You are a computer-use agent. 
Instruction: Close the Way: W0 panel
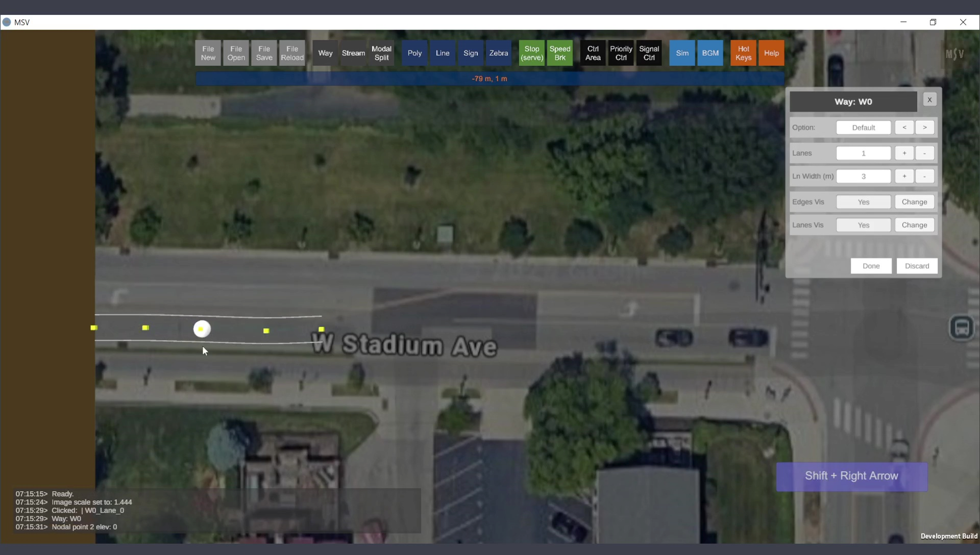(929, 99)
